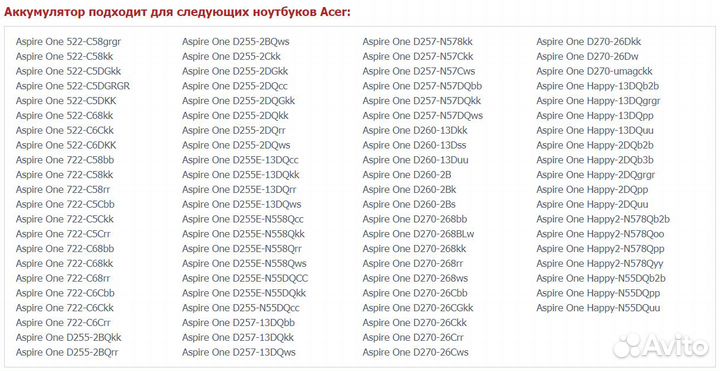
Task: Click on "Aspire One D255E-13DQcc"
Action: (x=240, y=160)
